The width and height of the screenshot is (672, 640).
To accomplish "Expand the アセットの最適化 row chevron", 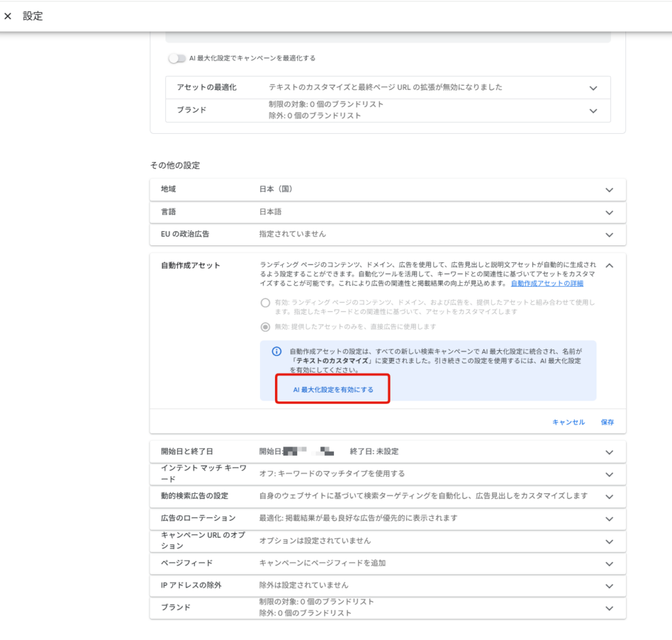I will (x=593, y=89).
